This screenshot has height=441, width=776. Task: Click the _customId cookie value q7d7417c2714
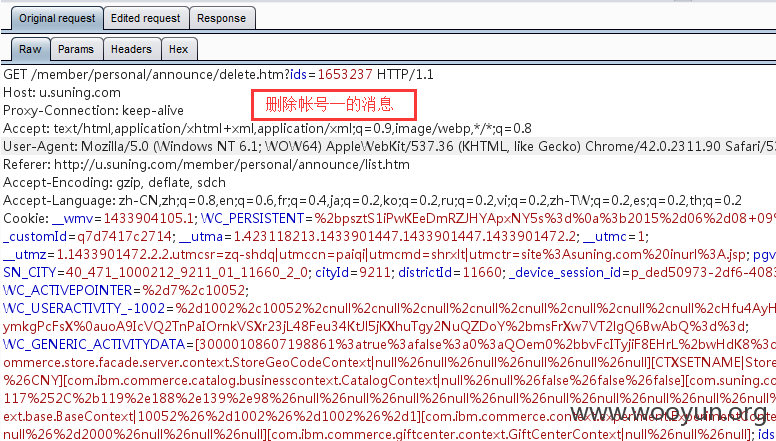point(124,237)
